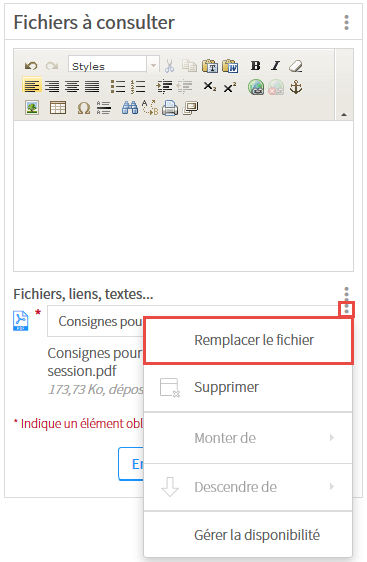This screenshot has height=562, width=367.
Task: Click the Undo icon in editor toolbar
Action: (31, 66)
